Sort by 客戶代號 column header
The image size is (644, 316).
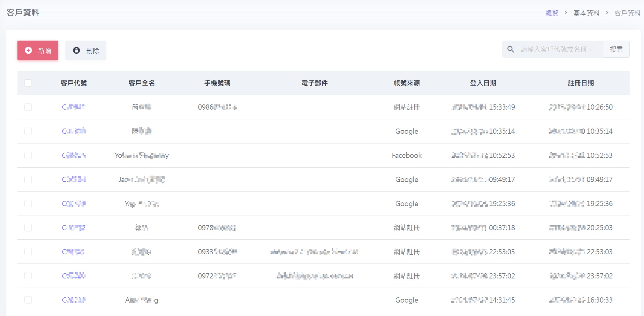[74, 83]
